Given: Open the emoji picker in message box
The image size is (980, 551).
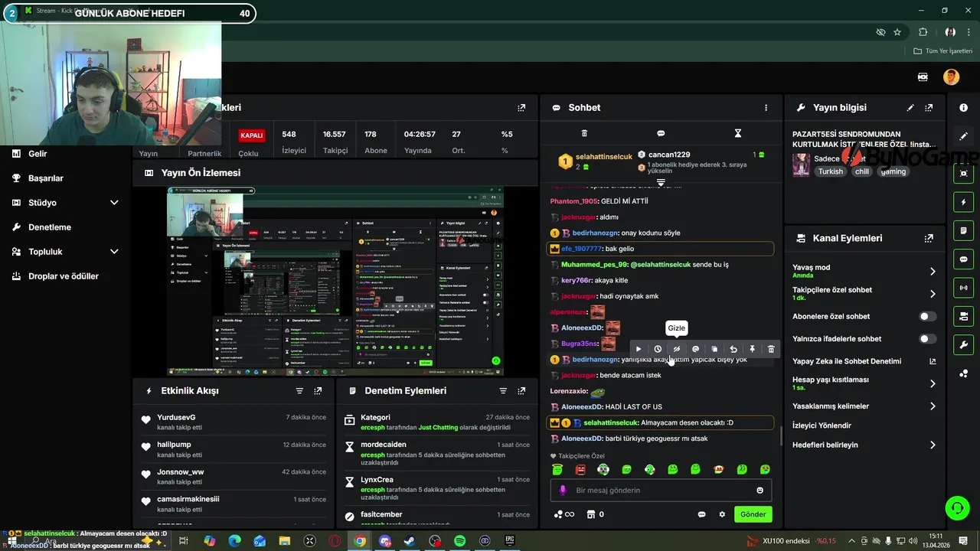Looking at the screenshot, I should 760,491.
